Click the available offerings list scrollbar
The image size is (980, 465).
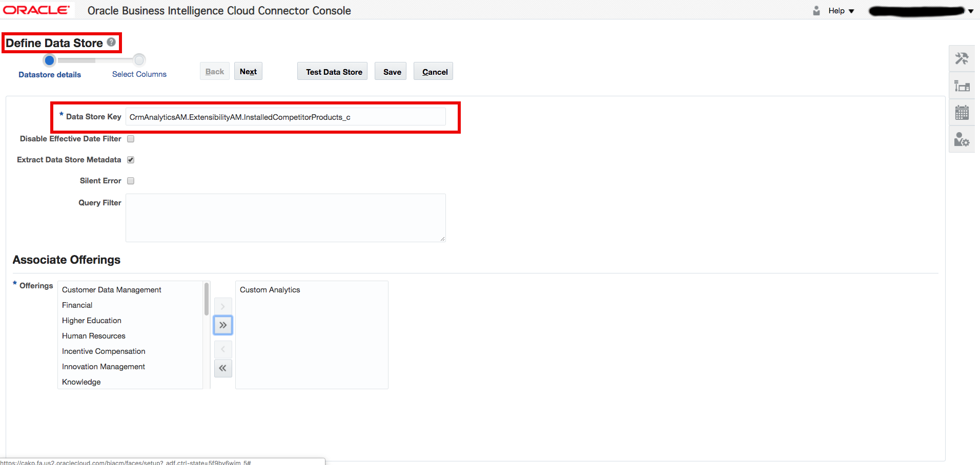(207, 299)
